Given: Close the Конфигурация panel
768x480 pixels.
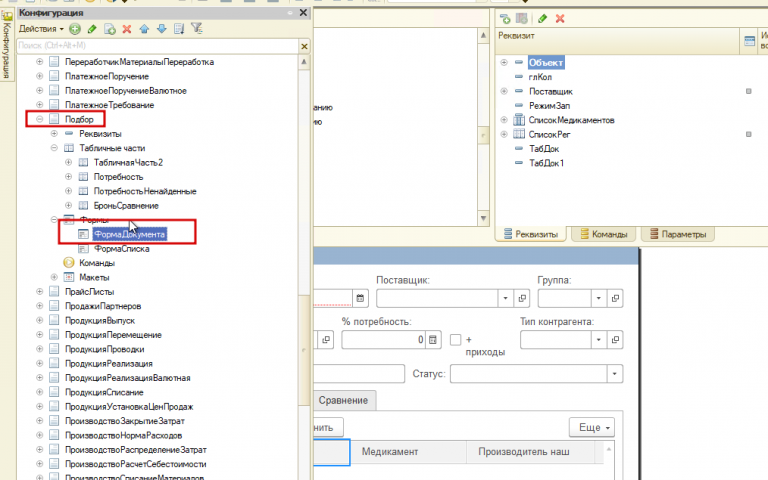Looking at the screenshot, I should coord(303,13).
